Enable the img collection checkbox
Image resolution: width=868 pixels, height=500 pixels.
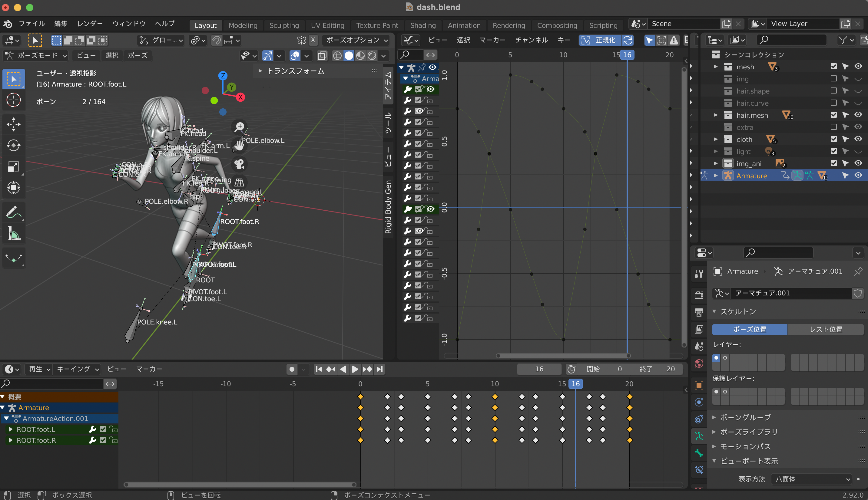pyautogui.click(x=834, y=79)
